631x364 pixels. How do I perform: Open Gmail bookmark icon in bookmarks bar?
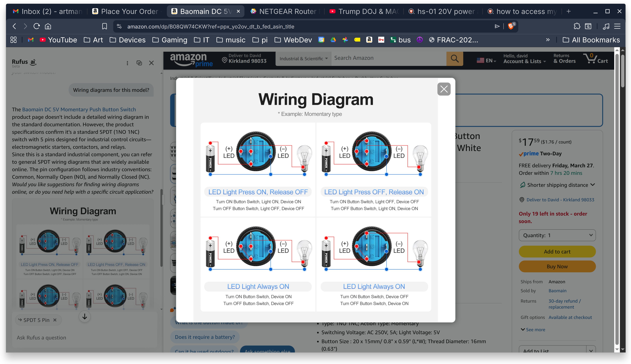(x=31, y=40)
